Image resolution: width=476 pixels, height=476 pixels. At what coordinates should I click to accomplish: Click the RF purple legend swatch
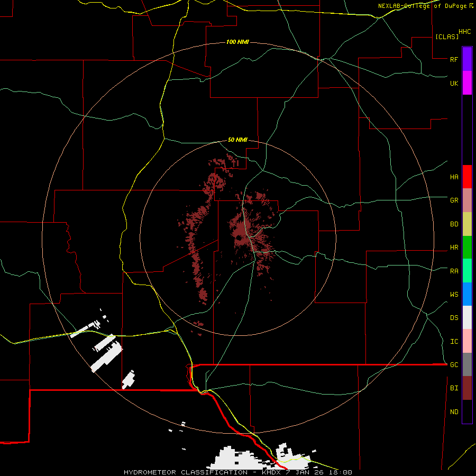click(x=467, y=59)
